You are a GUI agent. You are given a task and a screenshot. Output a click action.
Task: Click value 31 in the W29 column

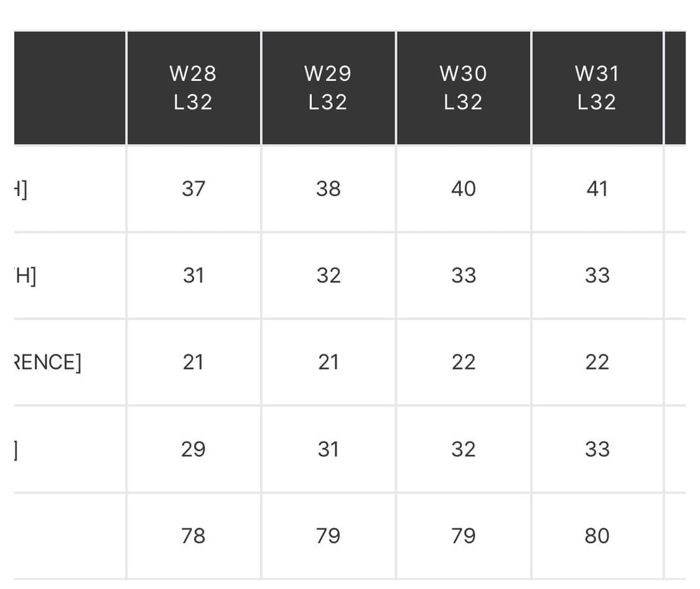[x=328, y=449]
